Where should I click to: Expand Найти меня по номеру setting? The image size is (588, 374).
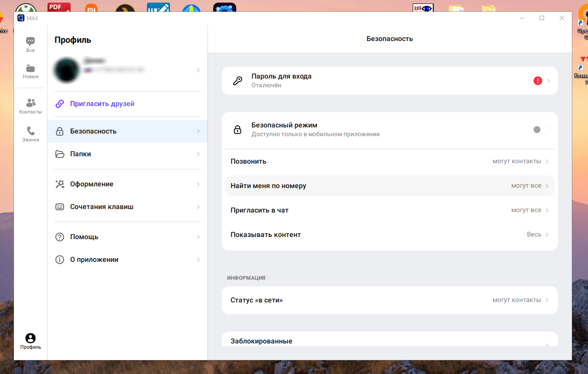click(389, 186)
